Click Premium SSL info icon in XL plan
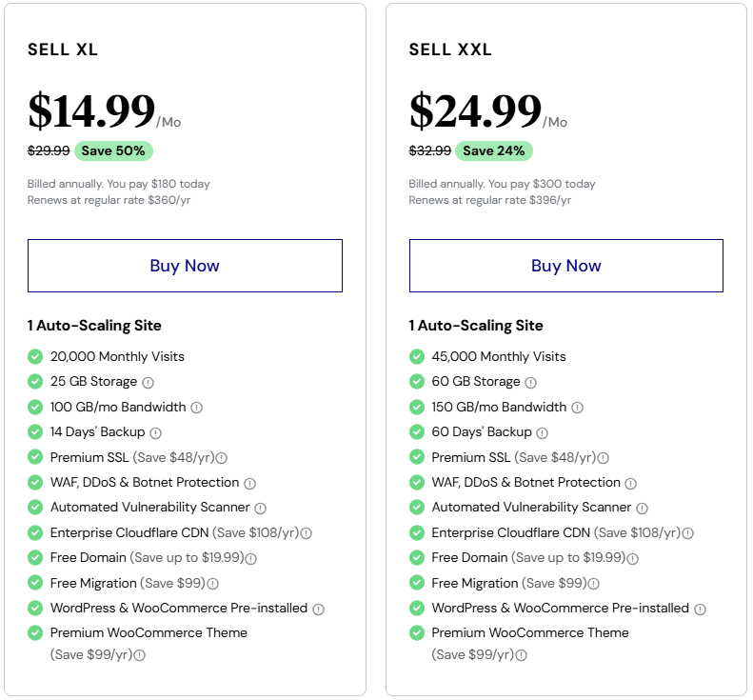Screen dimensions: 753x700 pyautogui.click(x=222, y=458)
